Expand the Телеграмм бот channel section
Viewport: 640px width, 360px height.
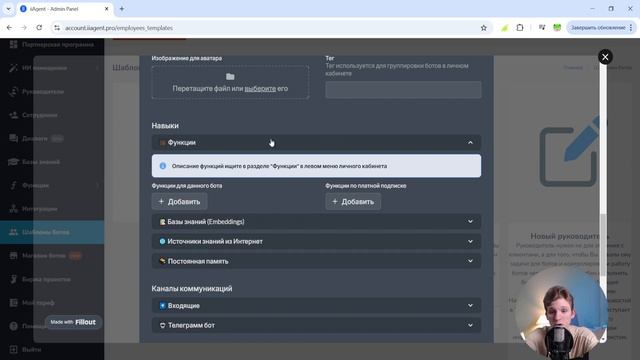(x=316, y=325)
